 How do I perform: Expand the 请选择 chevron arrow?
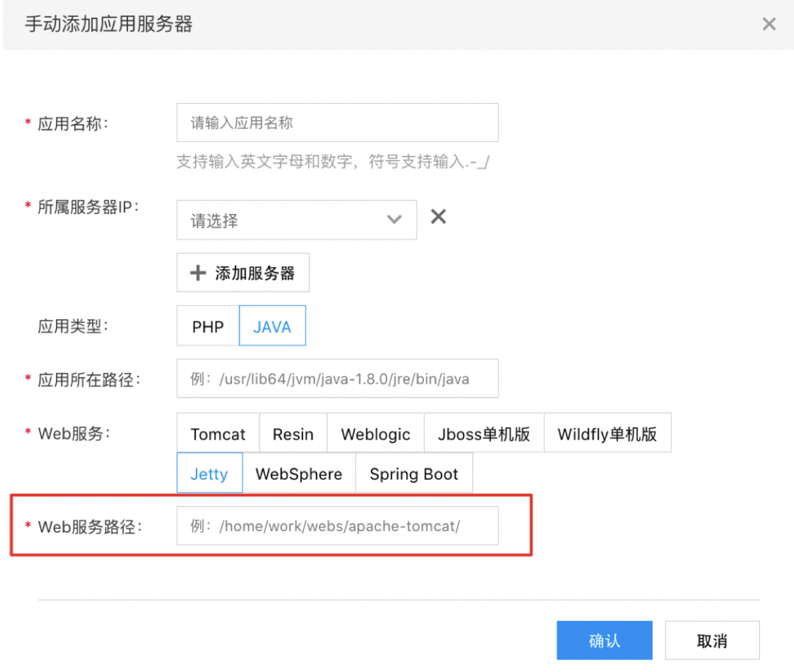pos(395,220)
